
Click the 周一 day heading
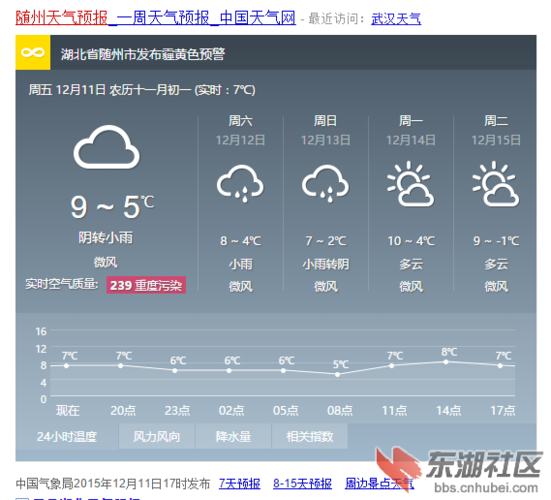[x=411, y=121]
